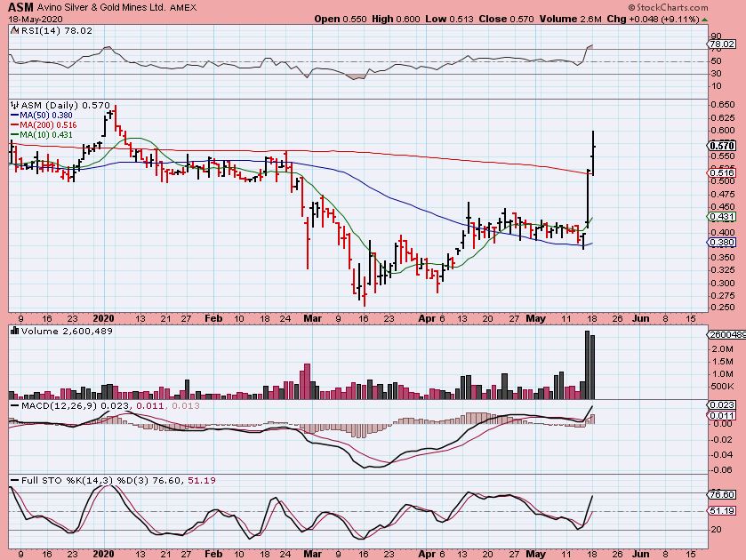
Task: Click the 0.380 MA(50) value tag on price axis
Action: click(722, 242)
